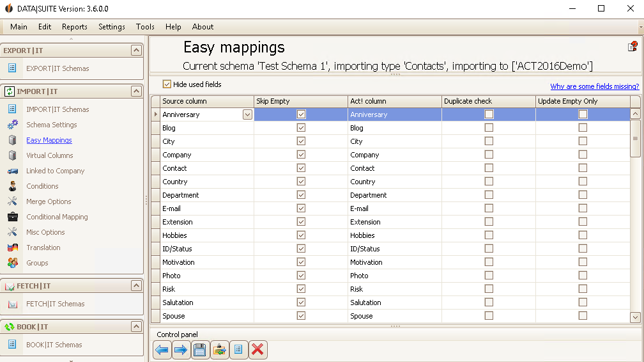Collapse the FETCH|IT panel
Viewport: 644px width, 362px height.
(136, 285)
